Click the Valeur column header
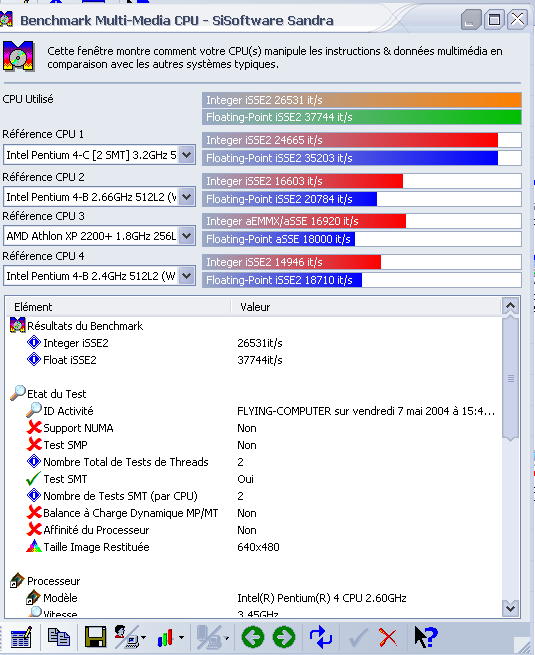Viewport: 535px width, 655px height. pos(366,307)
